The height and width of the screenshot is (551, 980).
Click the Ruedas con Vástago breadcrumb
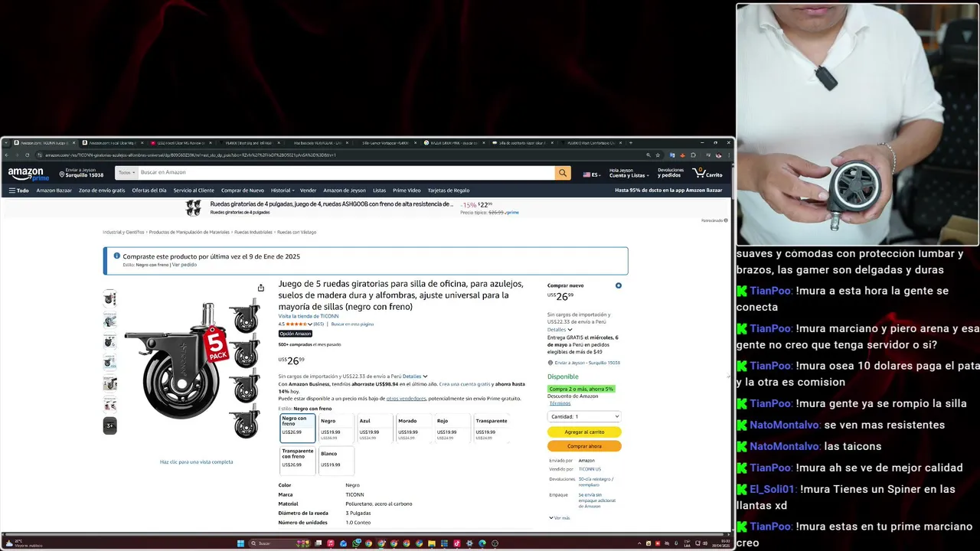point(296,232)
